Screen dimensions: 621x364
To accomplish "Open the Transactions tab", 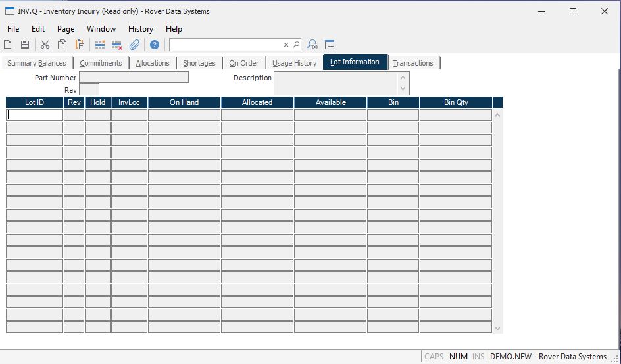I will (413, 63).
